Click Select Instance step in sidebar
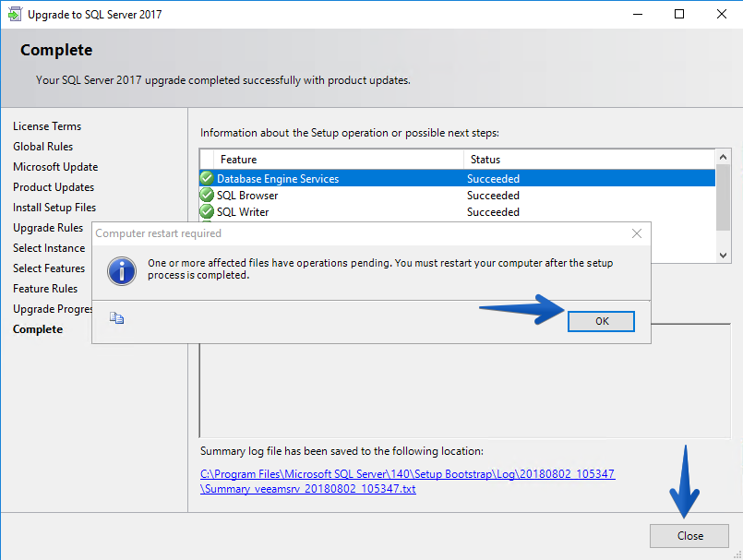Viewport: 743px width, 560px height. point(49,248)
